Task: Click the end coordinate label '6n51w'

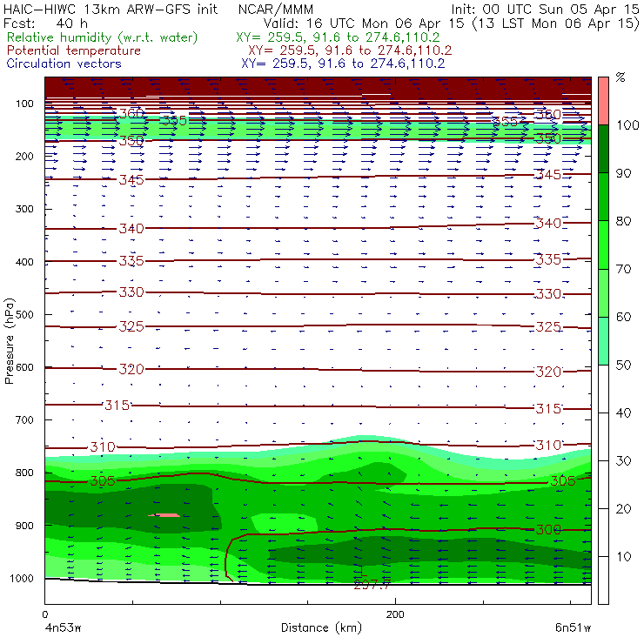Action: pos(573,628)
